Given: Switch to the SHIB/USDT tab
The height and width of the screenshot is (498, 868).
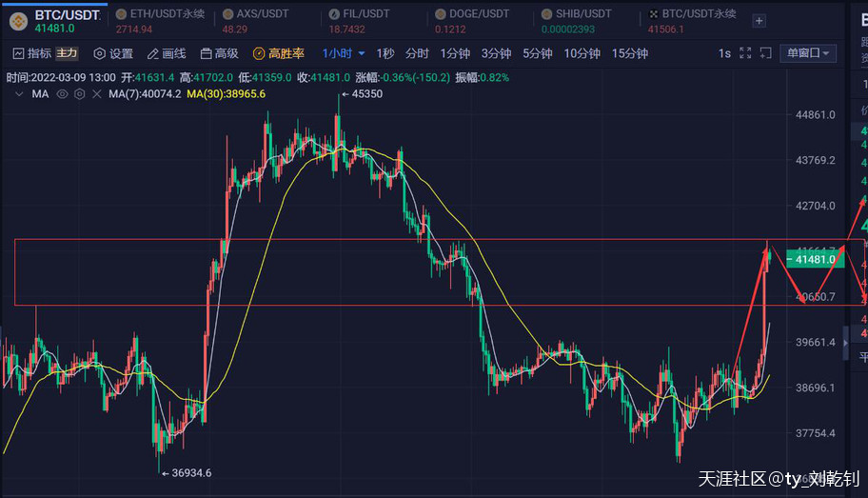Looking at the screenshot, I should 576,21.
